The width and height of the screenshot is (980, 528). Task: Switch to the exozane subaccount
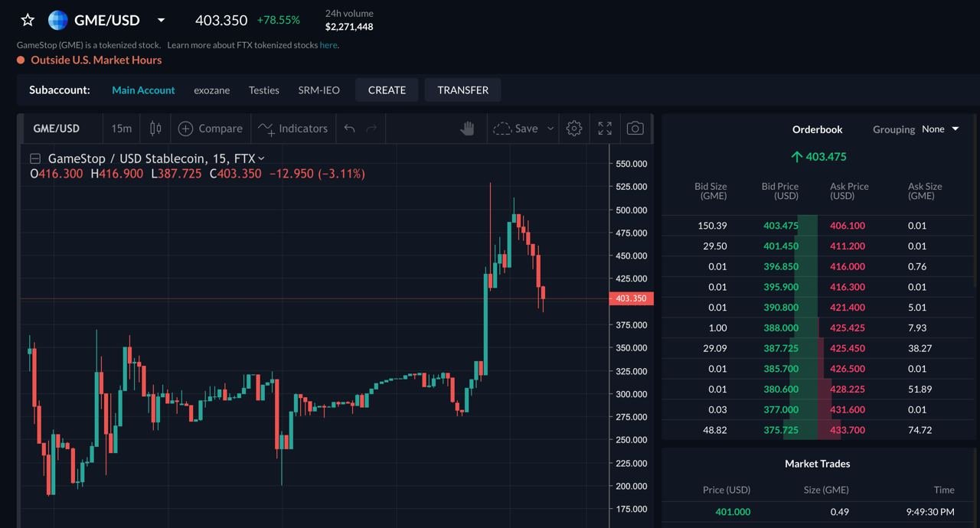[x=211, y=90]
